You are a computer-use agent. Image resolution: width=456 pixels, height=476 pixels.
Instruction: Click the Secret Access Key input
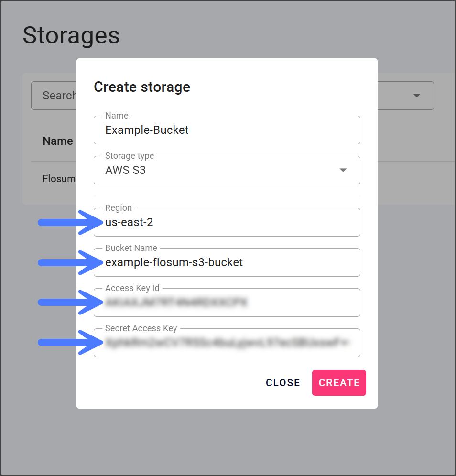click(x=227, y=343)
